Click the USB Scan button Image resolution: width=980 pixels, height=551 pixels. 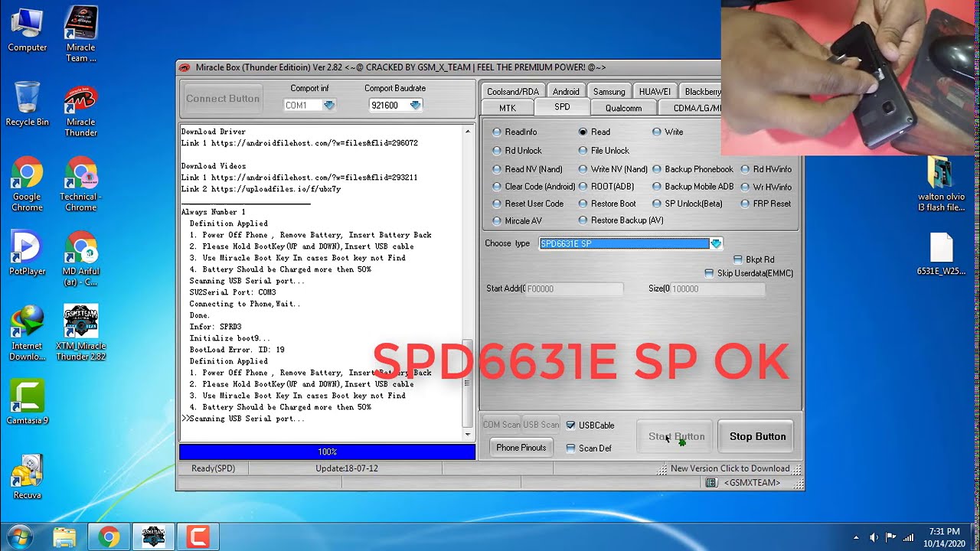pos(541,425)
